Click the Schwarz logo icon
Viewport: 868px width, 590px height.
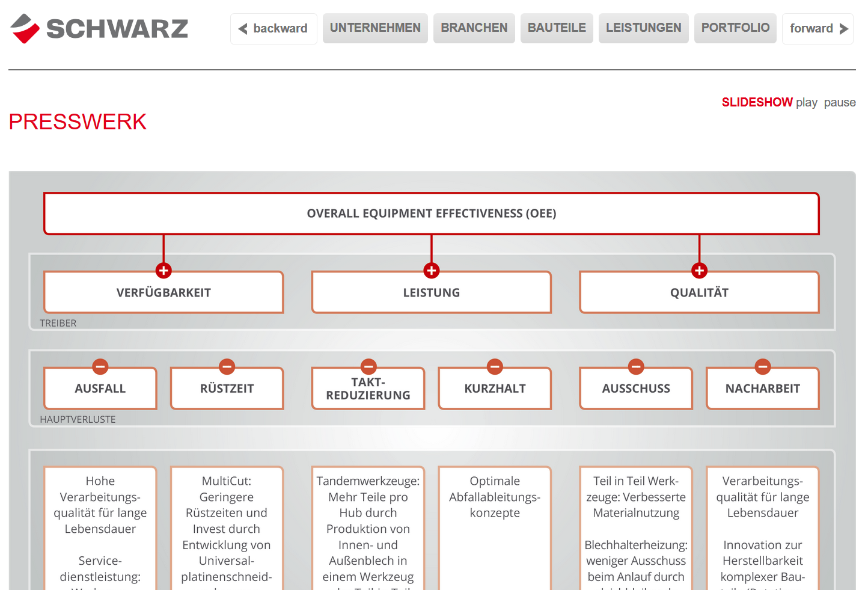(25, 28)
